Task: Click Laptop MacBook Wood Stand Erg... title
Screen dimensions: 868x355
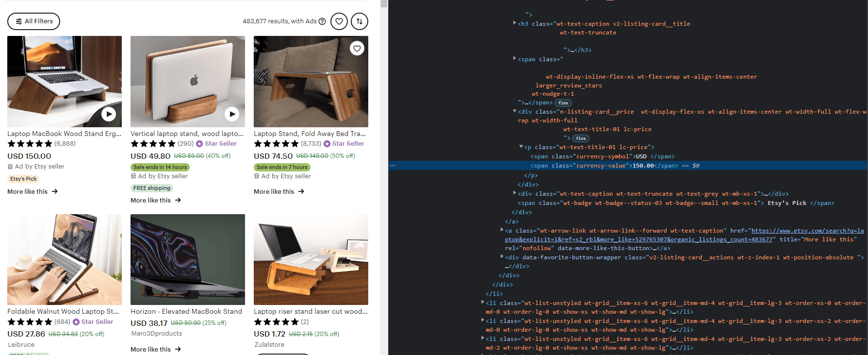Action: pos(65,134)
